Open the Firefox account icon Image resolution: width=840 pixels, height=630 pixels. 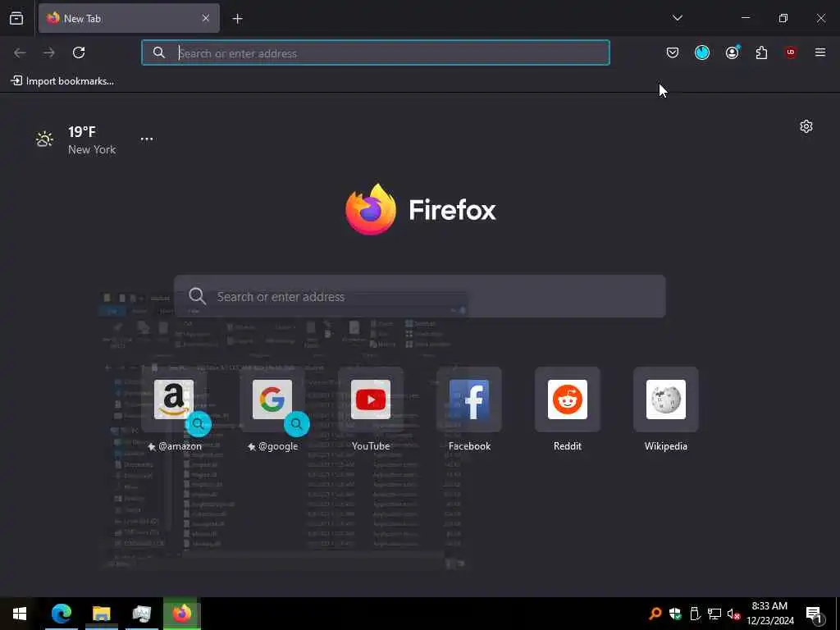732,52
